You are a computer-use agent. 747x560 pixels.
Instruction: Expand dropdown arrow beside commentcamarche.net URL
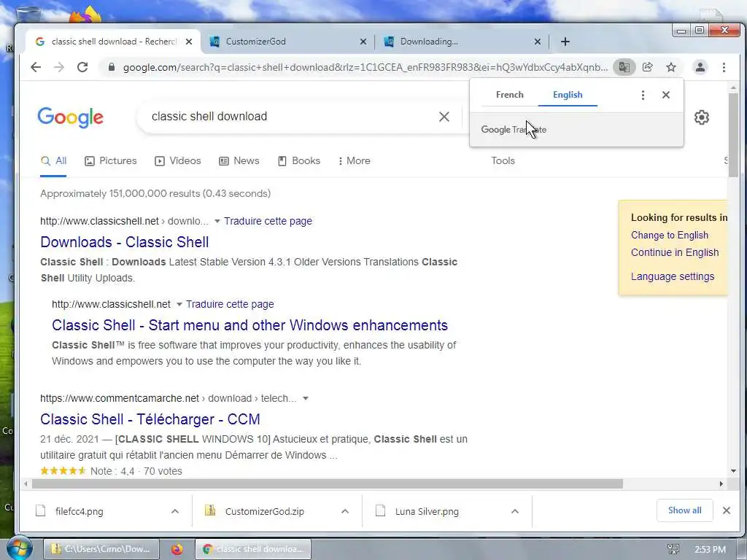point(306,398)
